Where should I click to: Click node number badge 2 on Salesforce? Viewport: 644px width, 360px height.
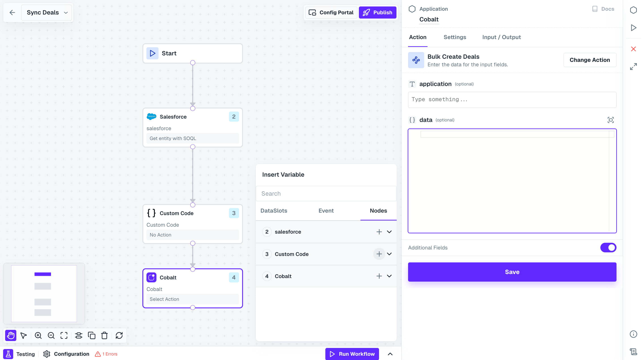click(234, 117)
